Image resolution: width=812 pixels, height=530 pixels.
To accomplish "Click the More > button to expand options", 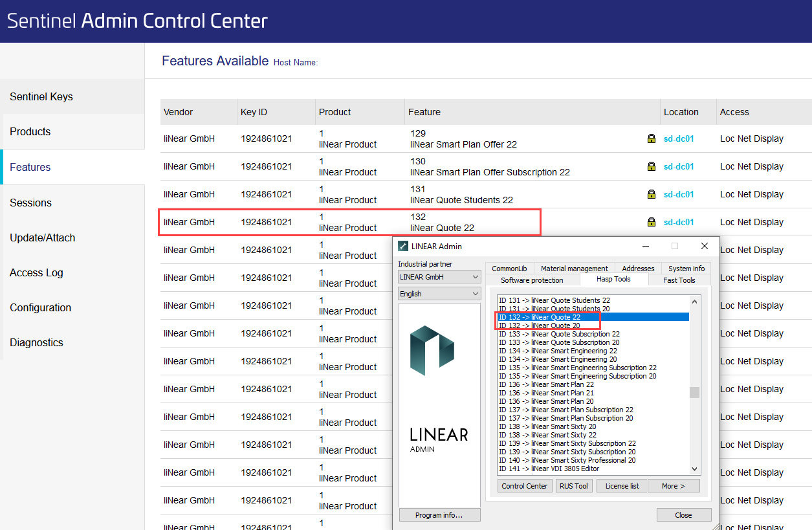I will 673,485.
